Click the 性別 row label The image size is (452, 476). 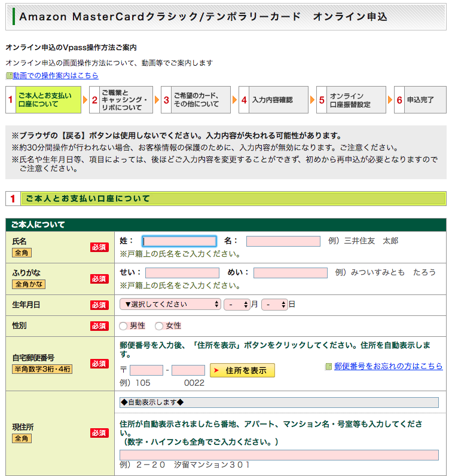[x=19, y=325]
